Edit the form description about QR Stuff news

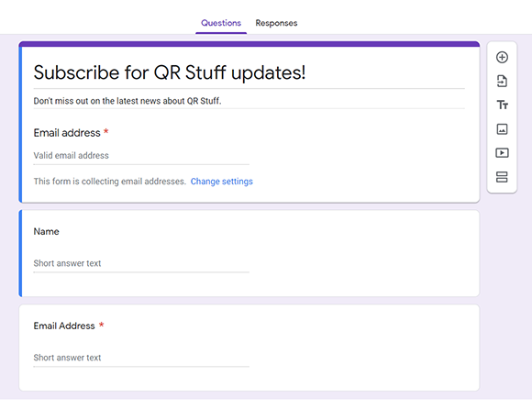click(127, 101)
